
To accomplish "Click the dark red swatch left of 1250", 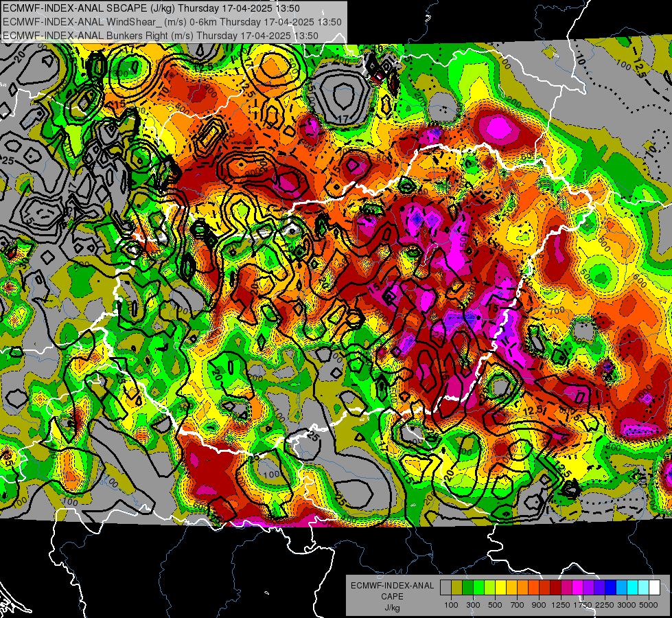I will [556, 587].
